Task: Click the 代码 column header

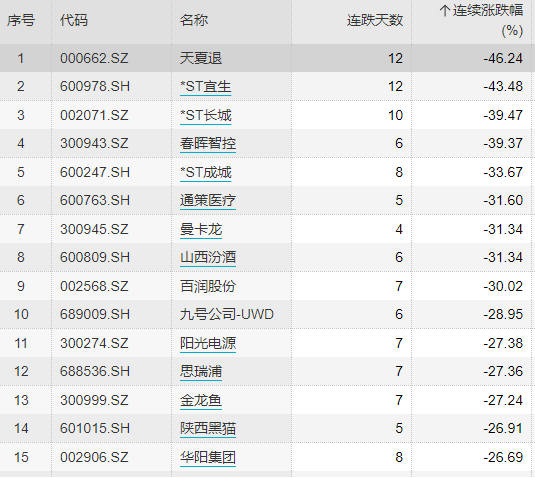Action: coord(74,20)
